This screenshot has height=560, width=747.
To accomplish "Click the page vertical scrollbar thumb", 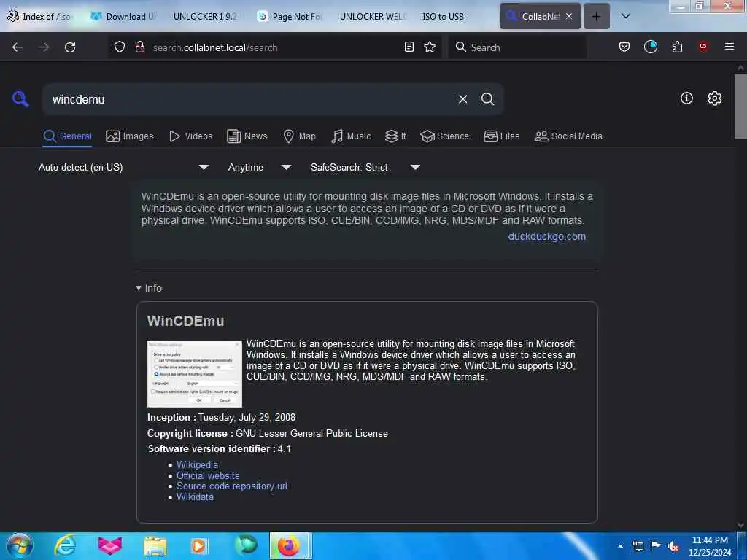I will coord(740,106).
